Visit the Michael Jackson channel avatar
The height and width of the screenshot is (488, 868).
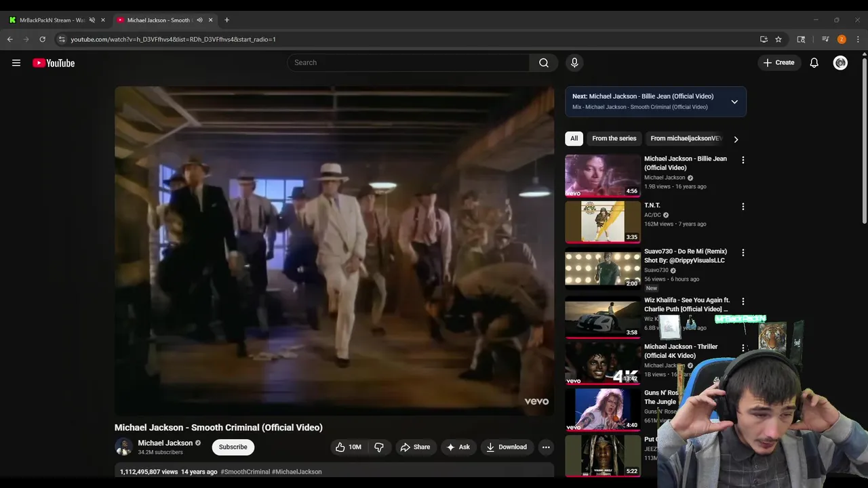123,447
